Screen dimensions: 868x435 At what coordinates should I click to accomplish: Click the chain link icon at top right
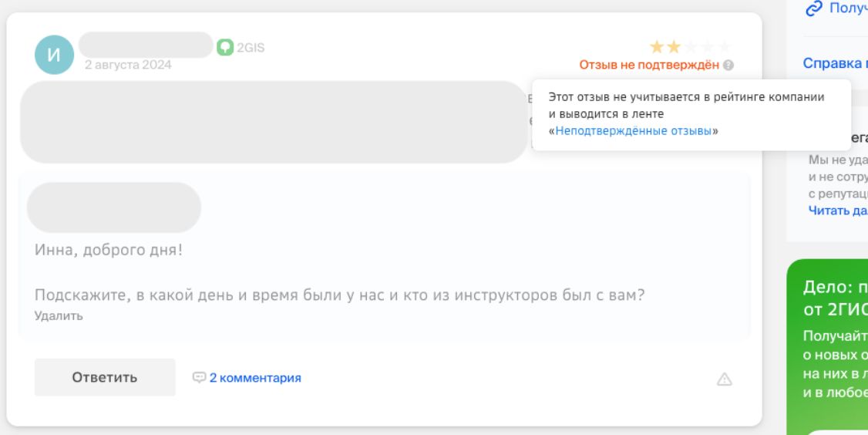click(814, 9)
